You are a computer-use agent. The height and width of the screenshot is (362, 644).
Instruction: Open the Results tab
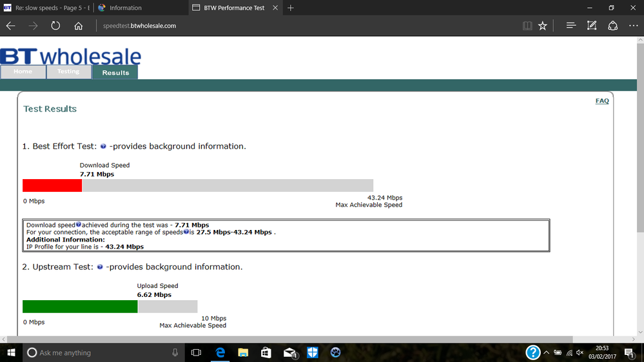click(115, 72)
